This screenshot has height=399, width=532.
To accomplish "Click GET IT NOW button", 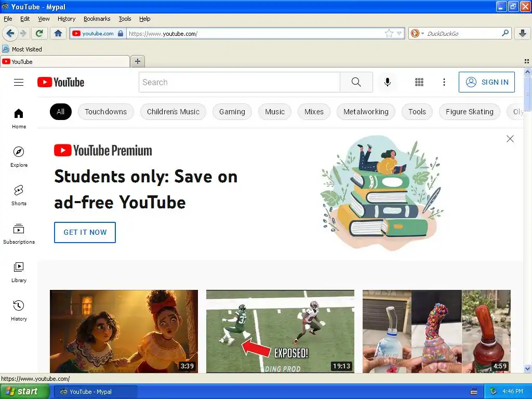I will pos(85,232).
